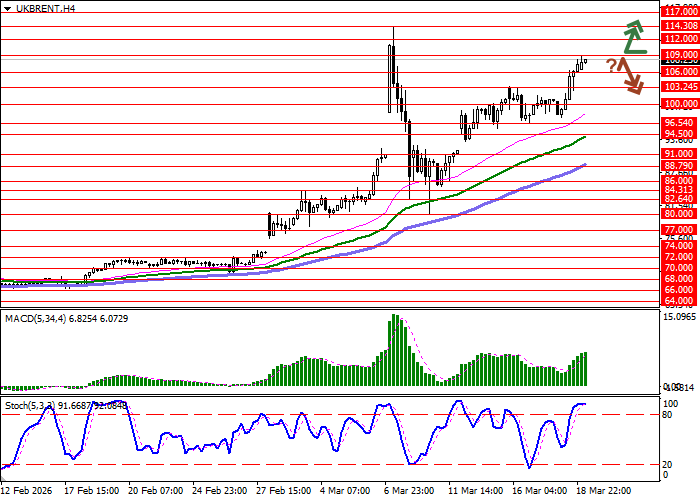Click the 114.308 price level label
The image size is (700, 500).
679,24
